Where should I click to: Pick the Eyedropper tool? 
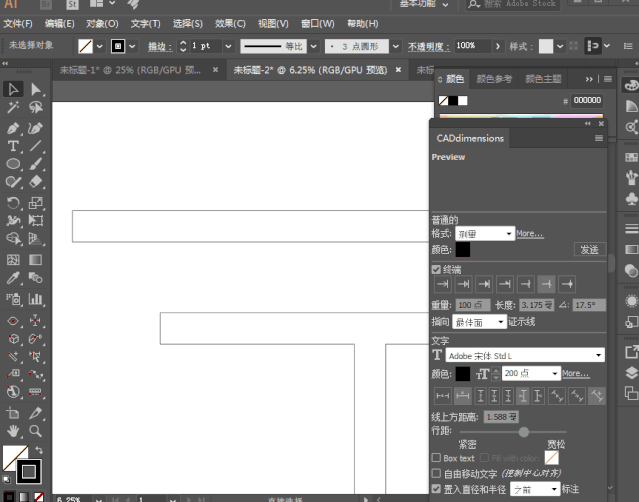pos(13,278)
